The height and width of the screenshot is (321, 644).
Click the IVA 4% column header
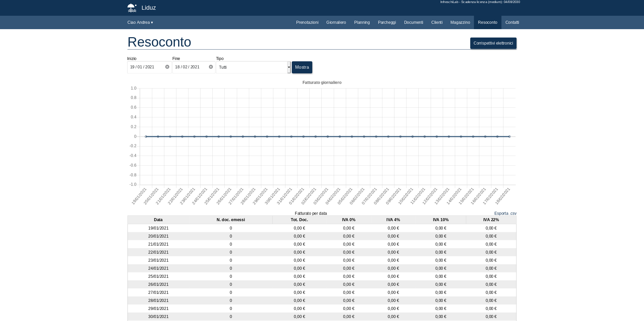click(393, 220)
